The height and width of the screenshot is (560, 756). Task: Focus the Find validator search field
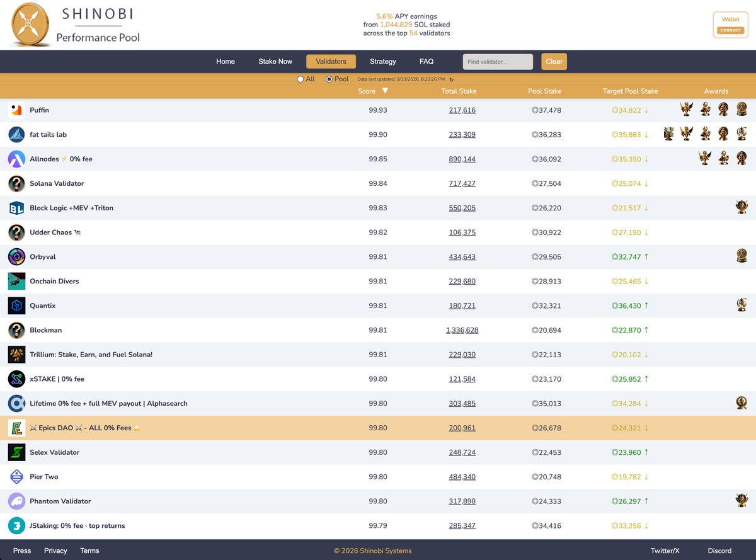[498, 62]
